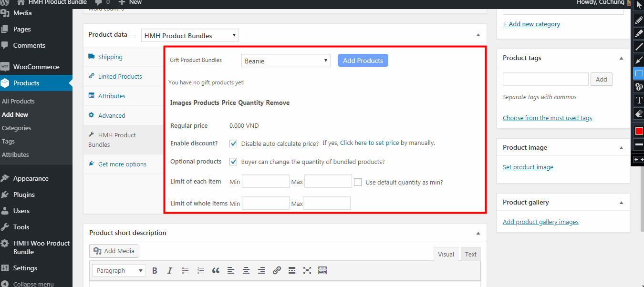Open the Linked Products tab
The width and height of the screenshot is (644, 287).
(x=124, y=76)
